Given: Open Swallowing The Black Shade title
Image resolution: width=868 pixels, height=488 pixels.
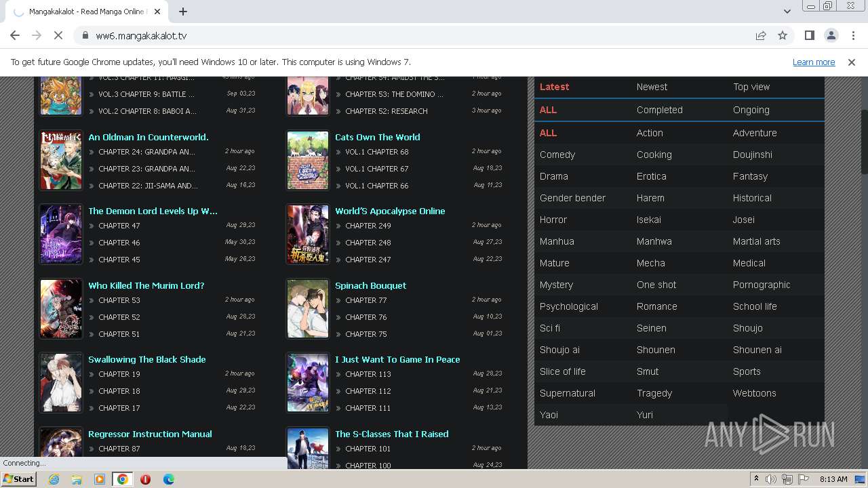Looking at the screenshot, I should (x=146, y=359).
